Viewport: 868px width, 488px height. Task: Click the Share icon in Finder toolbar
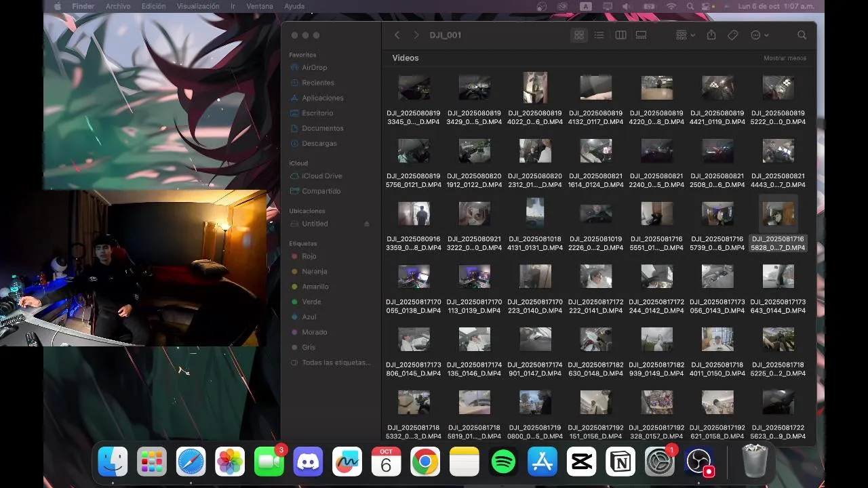pyautogui.click(x=711, y=35)
